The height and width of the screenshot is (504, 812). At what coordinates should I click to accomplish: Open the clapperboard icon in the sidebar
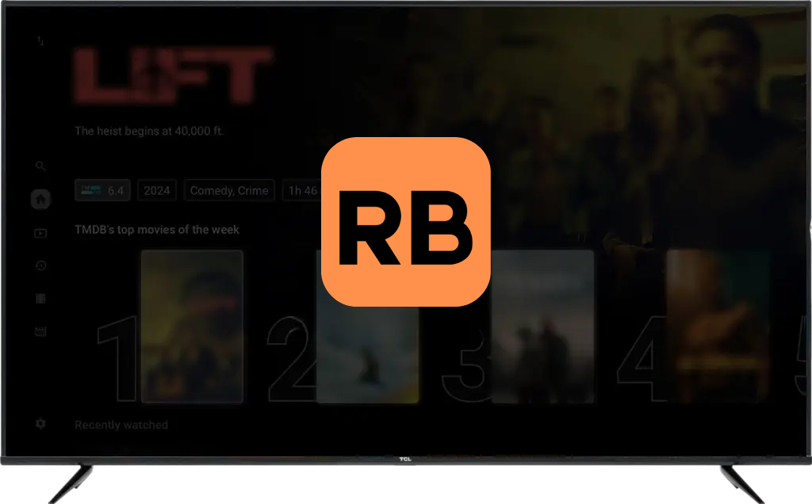[40, 332]
